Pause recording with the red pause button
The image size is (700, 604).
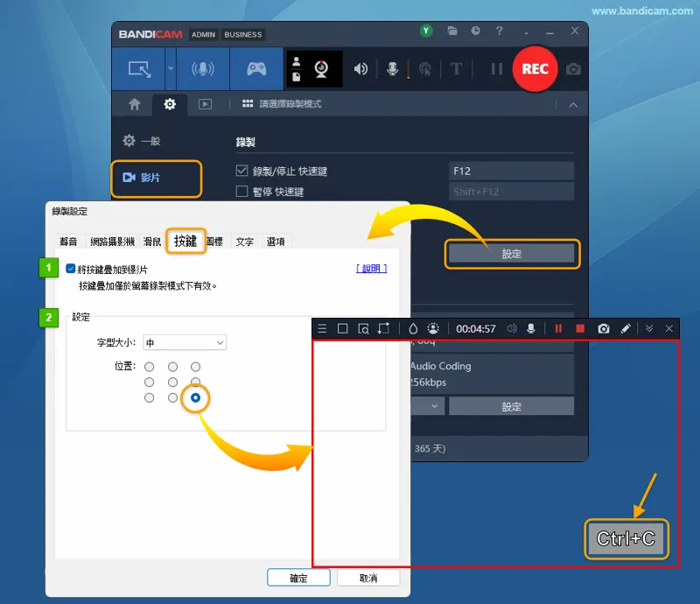tap(558, 329)
